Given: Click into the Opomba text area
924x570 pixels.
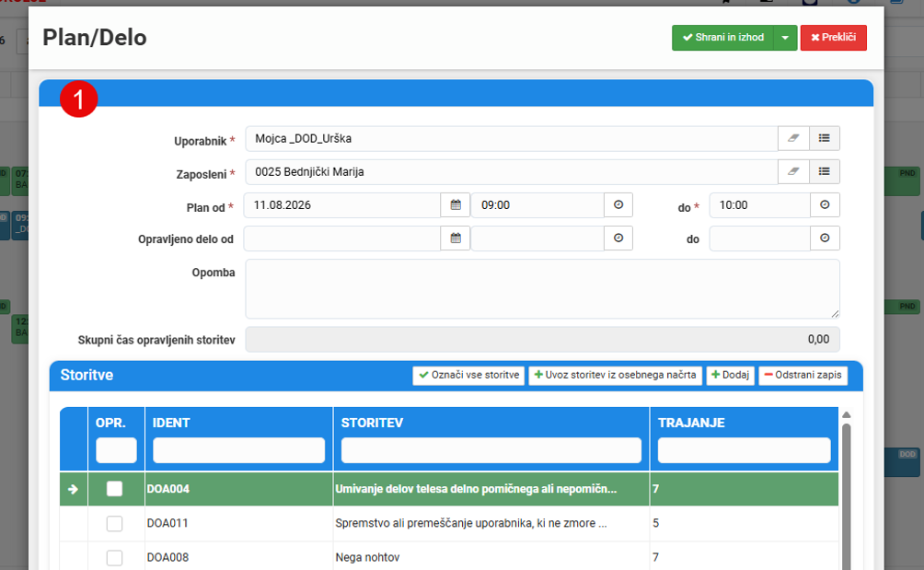Looking at the screenshot, I should [x=542, y=289].
